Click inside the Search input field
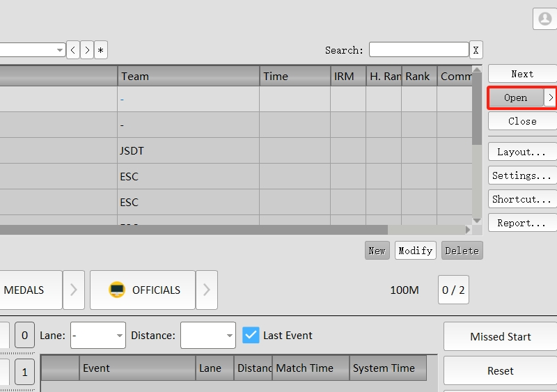557x392 pixels. (x=418, y=50)
